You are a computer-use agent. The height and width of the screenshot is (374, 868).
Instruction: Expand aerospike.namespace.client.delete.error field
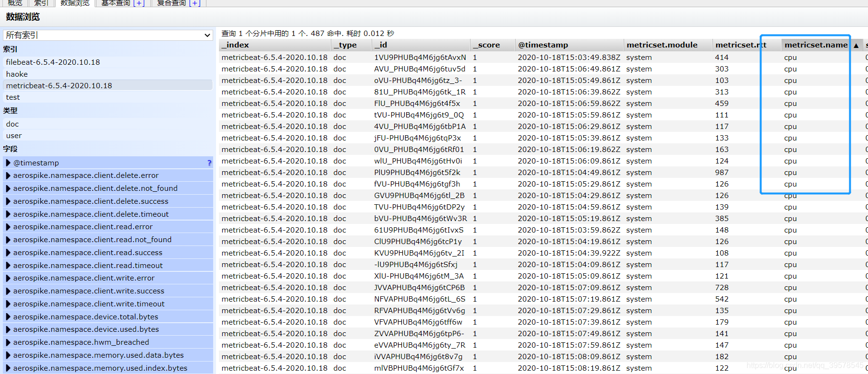pyautogui.click(x=8, y=175)
